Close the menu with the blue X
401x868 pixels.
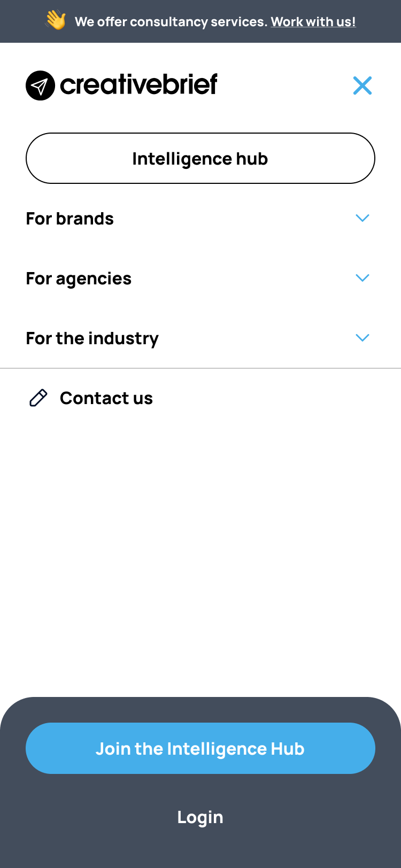[363, 86]
